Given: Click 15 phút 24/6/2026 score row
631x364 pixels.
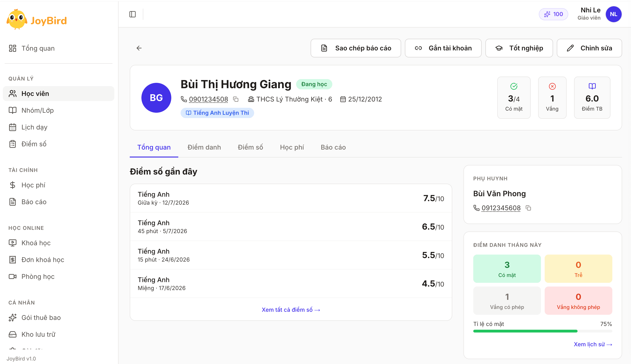Looking at the screenshot, I should click(291, 255).
